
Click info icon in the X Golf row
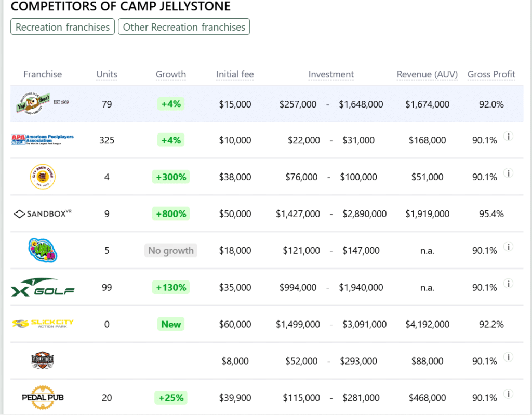point(508,284)
